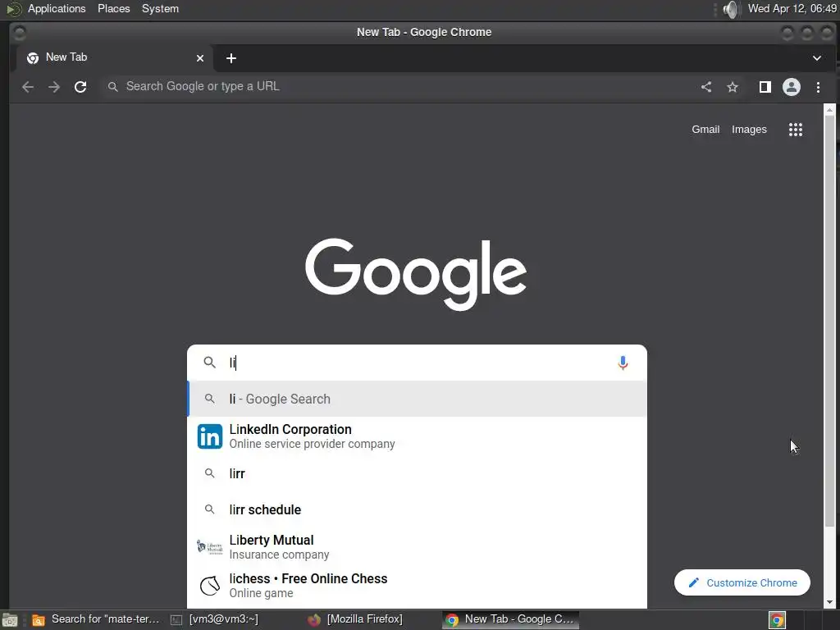The image size is (840, 630).
Task: Open the Places menu
Action: (x=113, y=8)
